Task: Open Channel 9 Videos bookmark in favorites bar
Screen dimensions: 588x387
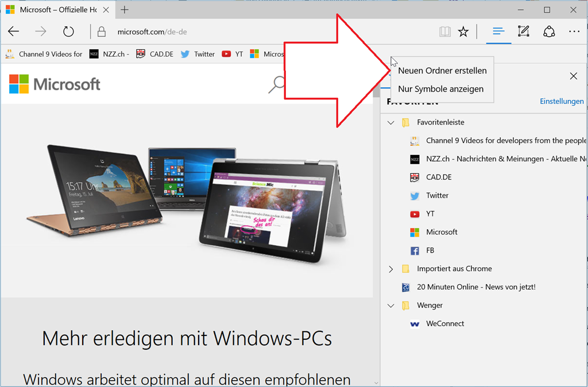Action: 44,54
